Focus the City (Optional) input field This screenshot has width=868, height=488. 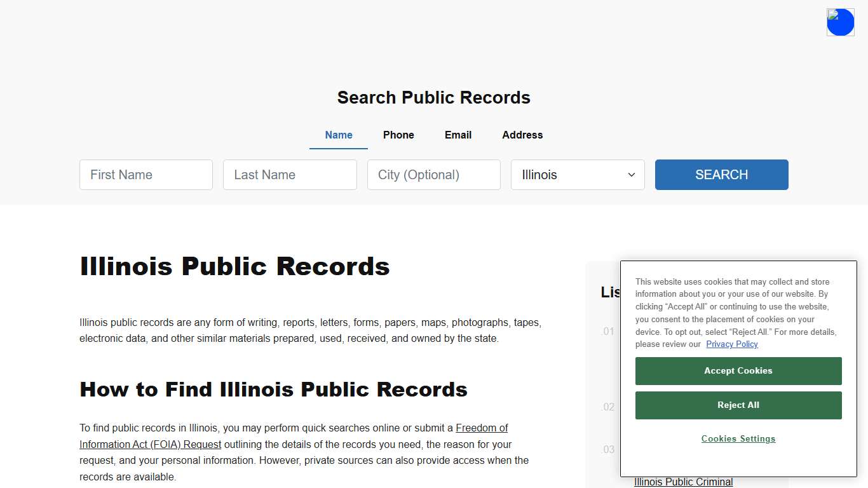point(433,175)
